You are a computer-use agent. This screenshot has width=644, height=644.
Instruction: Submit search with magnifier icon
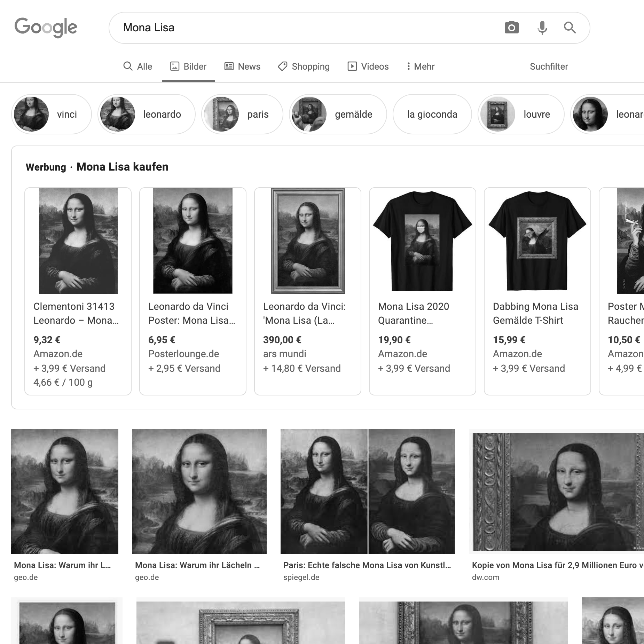570,28
